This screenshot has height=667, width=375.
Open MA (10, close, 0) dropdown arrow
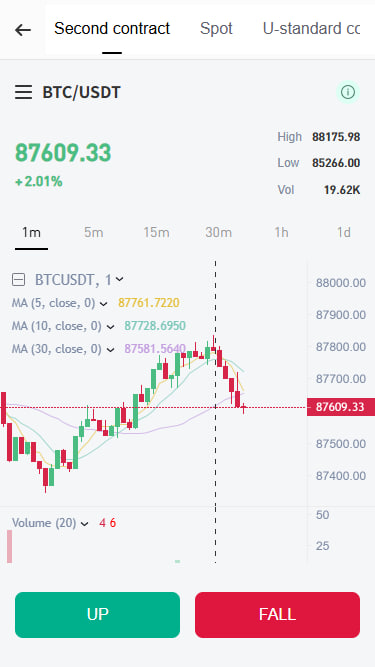(110, 327)
